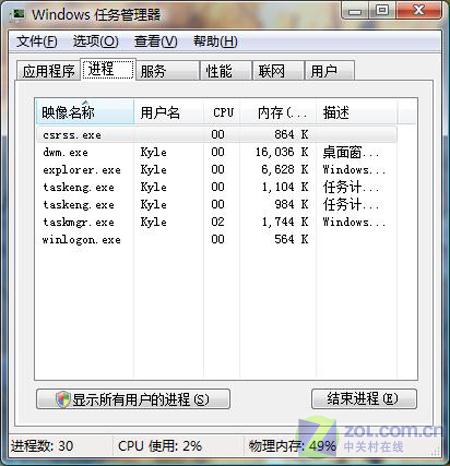Screen dimensions: 450x466
Task: Switch to the 应用程序 tab
Action: 48,71
